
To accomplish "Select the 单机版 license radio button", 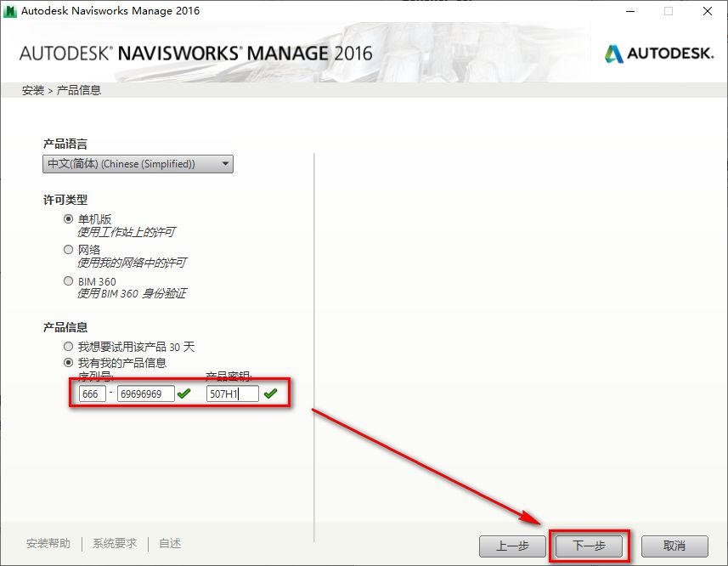I will 69,218.
